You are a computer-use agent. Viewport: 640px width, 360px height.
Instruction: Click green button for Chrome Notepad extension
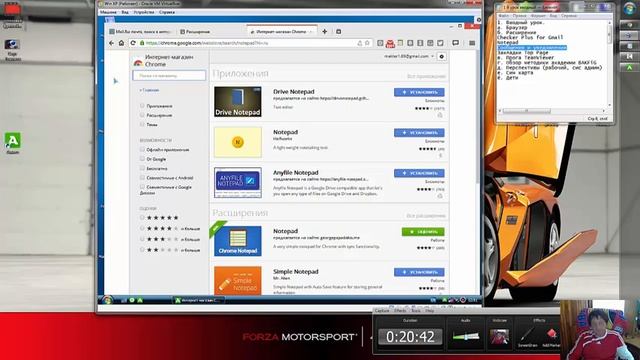(423, 231)
